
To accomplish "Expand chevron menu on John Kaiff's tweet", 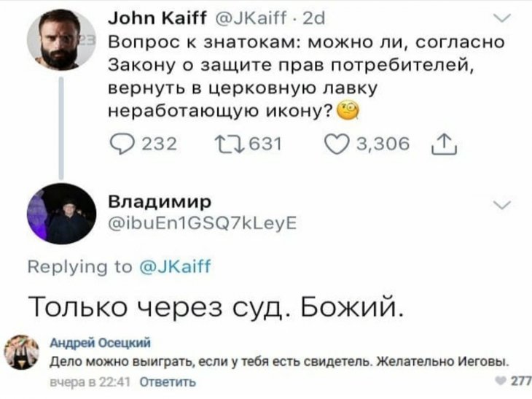I will 502,18.
